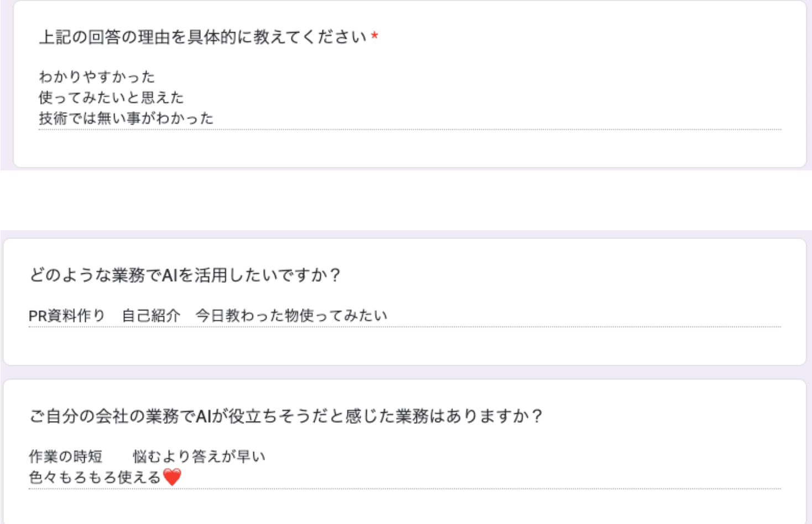
Task: Click the question 'どのような業務でAIを活用したいですか？'
Action: click(185, 271)
